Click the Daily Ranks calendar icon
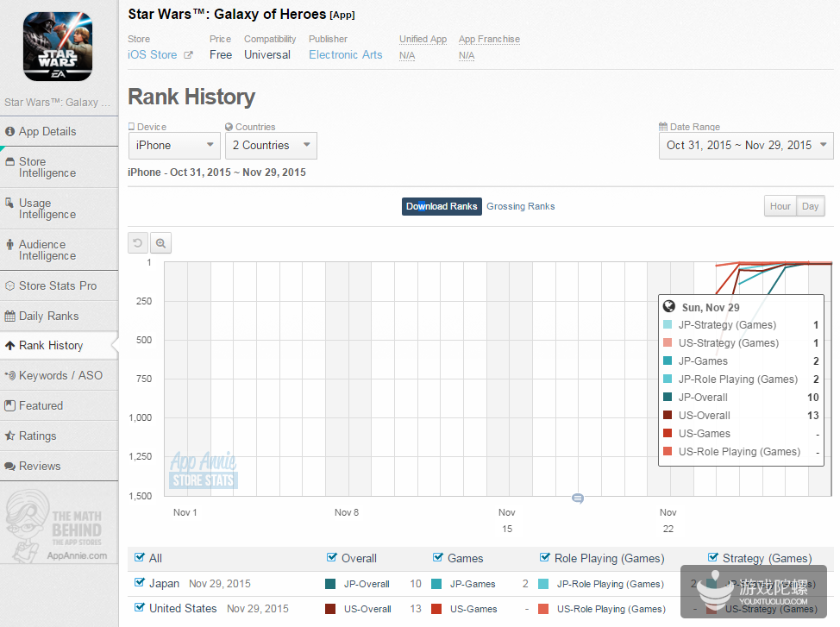840x627 pixels. click(9, 317)
